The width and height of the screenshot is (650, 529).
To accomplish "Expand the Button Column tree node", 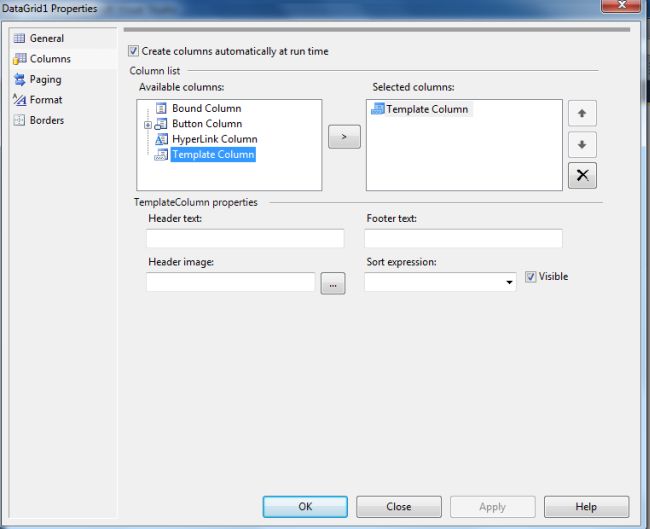I will (x=148, y=124).
